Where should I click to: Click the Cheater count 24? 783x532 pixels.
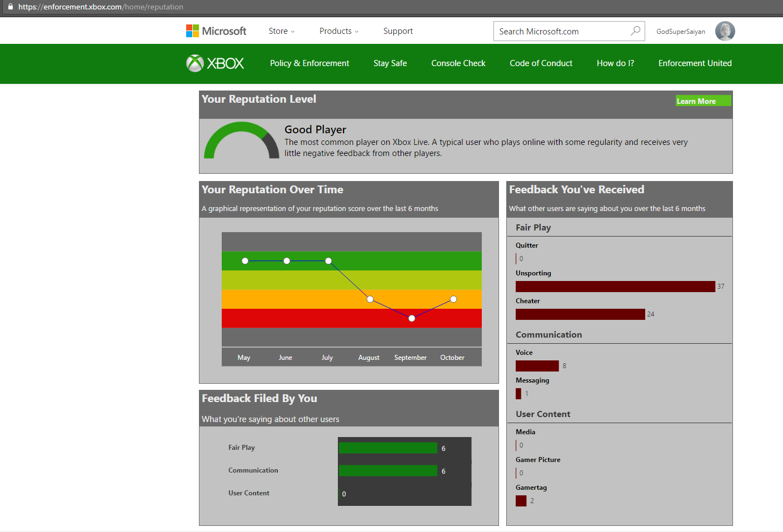point(651,314)
